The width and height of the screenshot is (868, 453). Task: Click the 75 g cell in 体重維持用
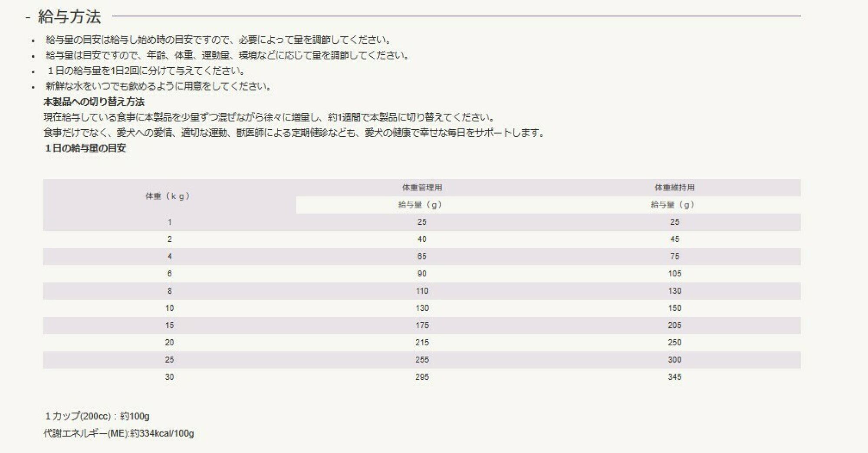pos(674,256)
